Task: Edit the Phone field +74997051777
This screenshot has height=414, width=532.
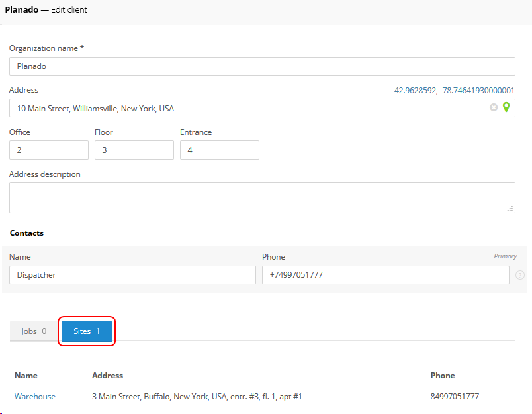Action: [x=385, y=275]
